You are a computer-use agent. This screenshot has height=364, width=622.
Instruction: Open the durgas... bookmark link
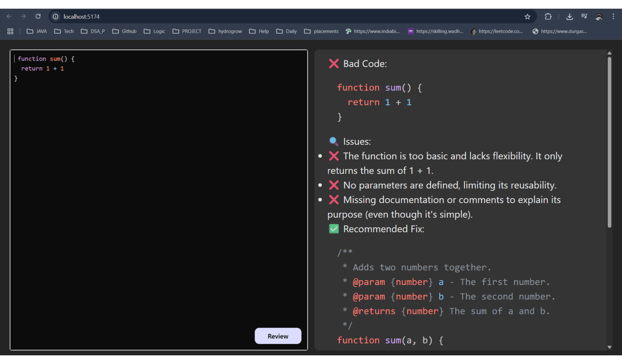tap(560, 31)
